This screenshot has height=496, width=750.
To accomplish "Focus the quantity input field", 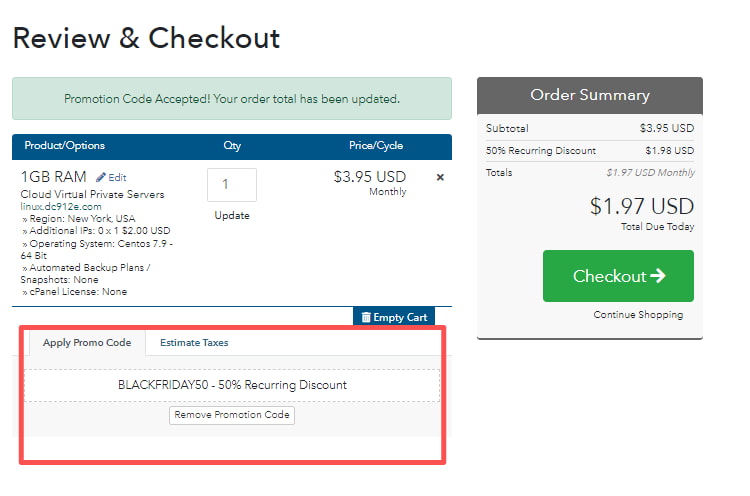I will click(232, 185).
